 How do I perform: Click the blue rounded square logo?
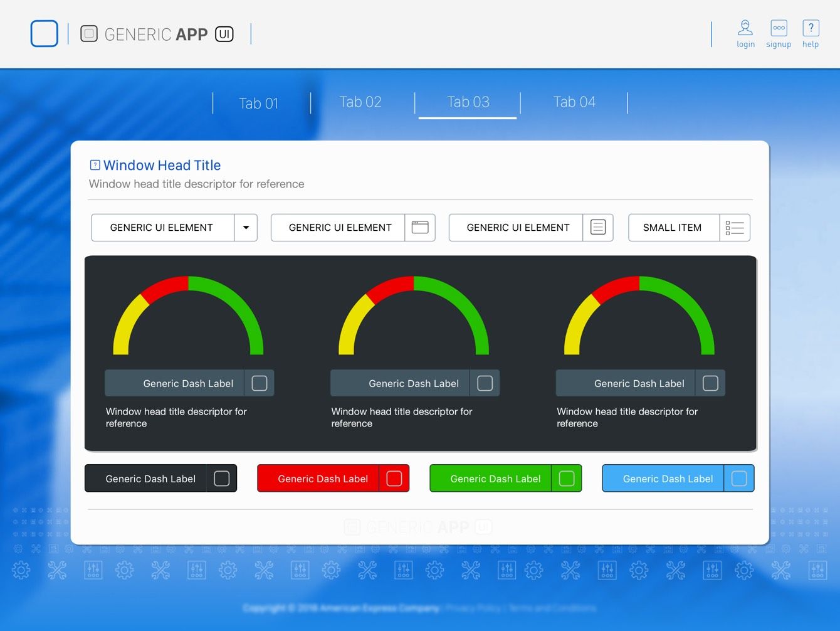pyautogui.click(x=45, y=34)
